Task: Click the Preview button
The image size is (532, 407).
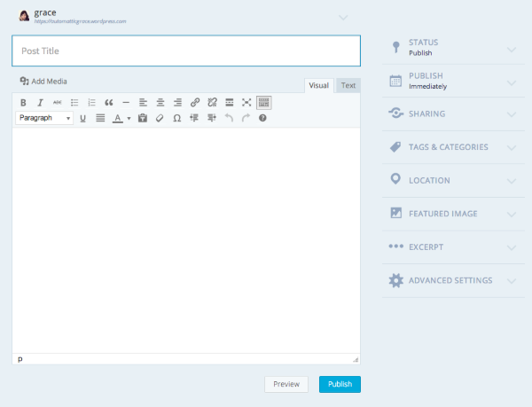Action: pyautogui.click(x=286, y=384)
